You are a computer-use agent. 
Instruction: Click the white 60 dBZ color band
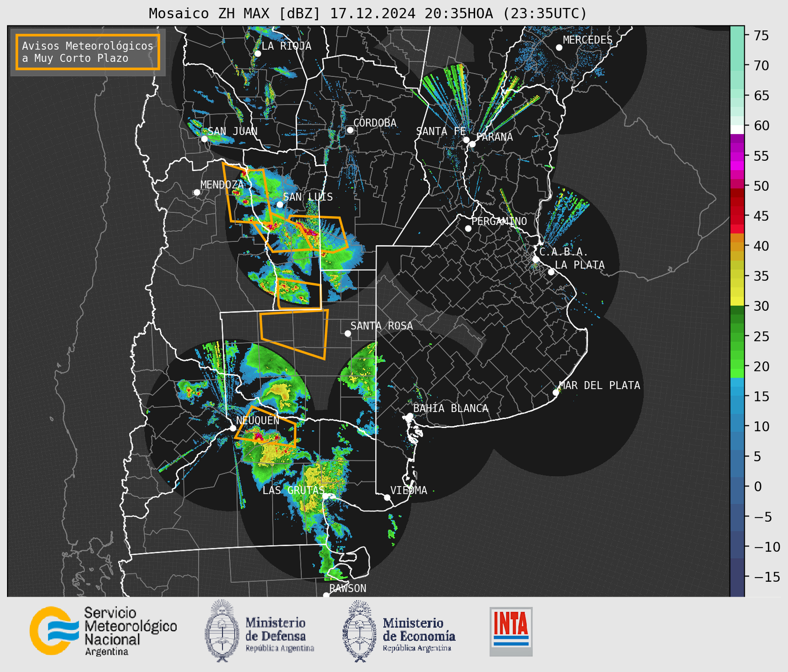(x=737, y=129)
